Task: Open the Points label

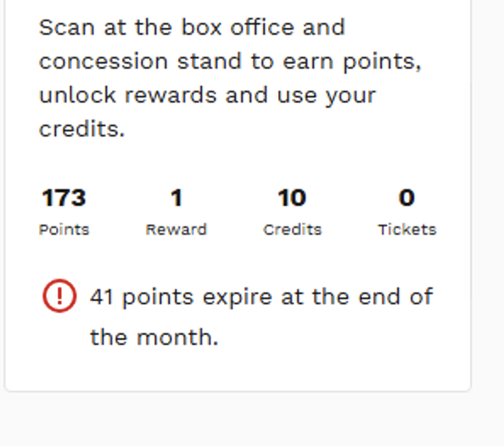Action: point(64,230)
